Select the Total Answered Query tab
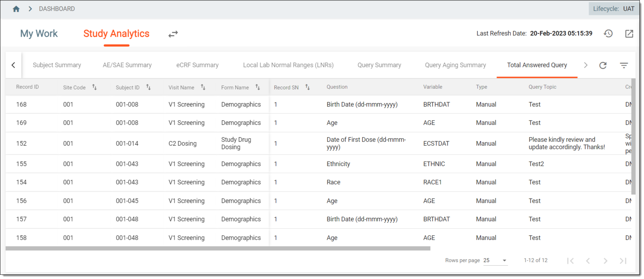This screenshot has height=279, width=644. point(537,65)
